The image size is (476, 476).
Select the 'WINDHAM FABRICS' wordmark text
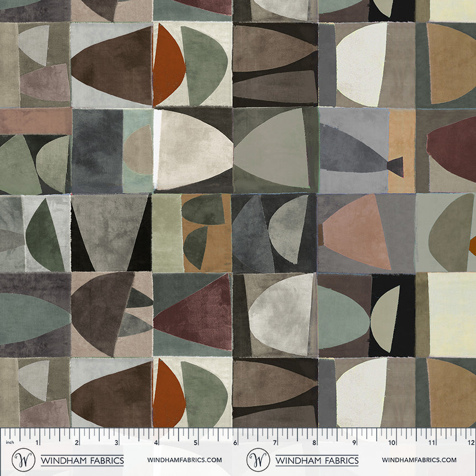pos(82,458)
